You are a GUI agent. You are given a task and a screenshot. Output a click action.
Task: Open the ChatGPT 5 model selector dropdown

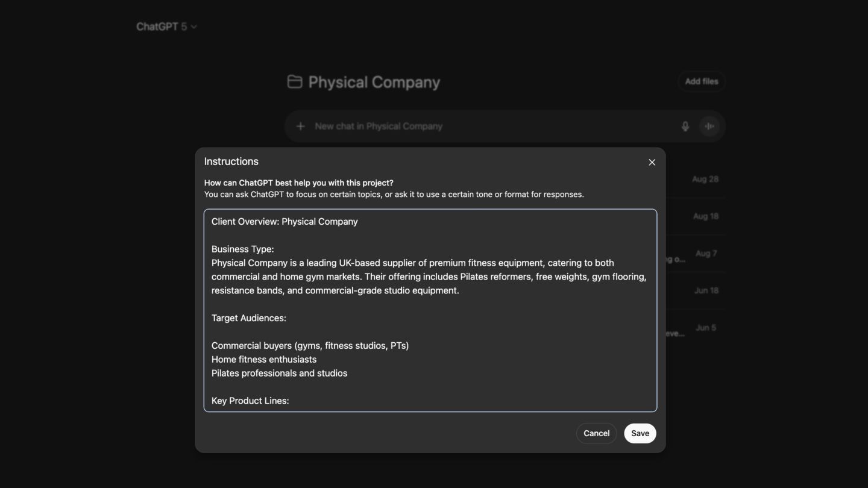166,27
